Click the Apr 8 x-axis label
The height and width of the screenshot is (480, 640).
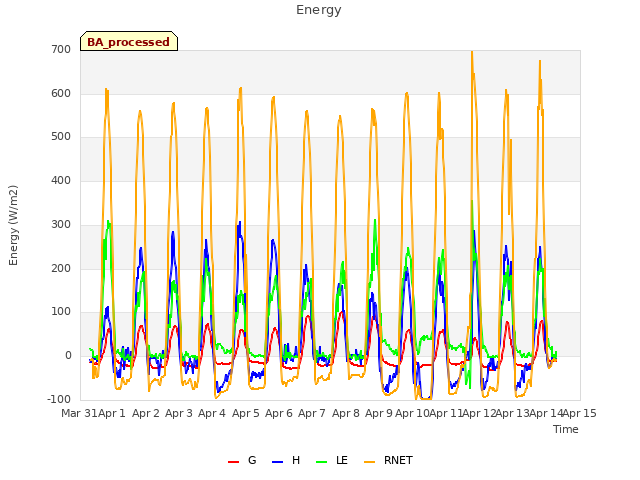tap(346, 413)
